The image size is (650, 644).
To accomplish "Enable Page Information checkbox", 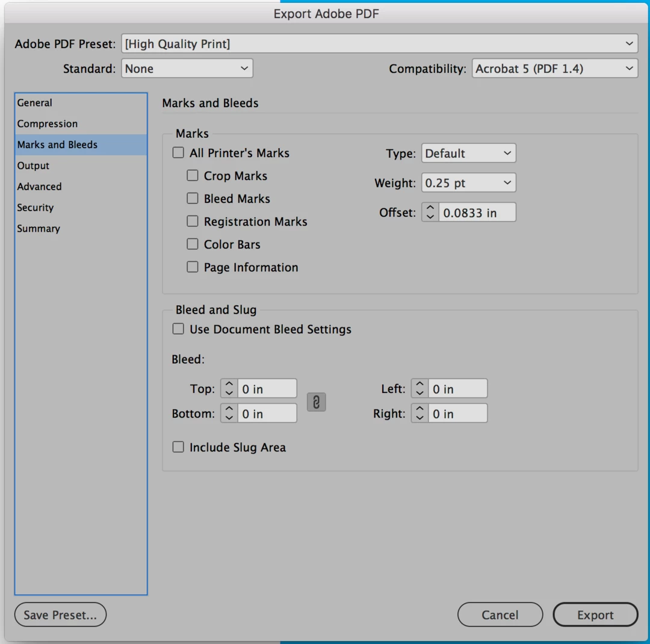I will (x=193, y=267).
